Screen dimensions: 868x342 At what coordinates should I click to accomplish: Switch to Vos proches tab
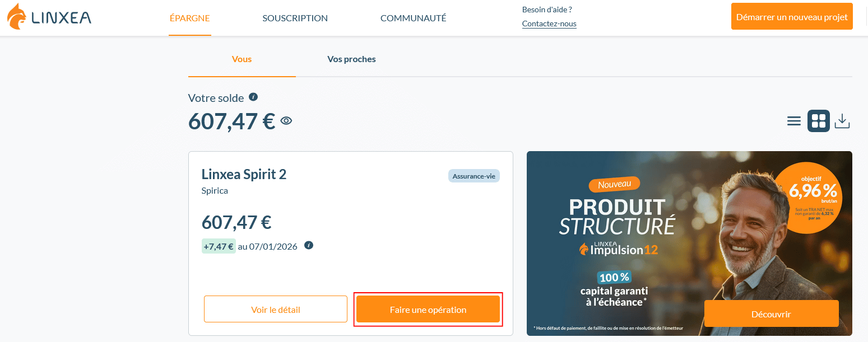pyautogui.click(x=351, y=59)
